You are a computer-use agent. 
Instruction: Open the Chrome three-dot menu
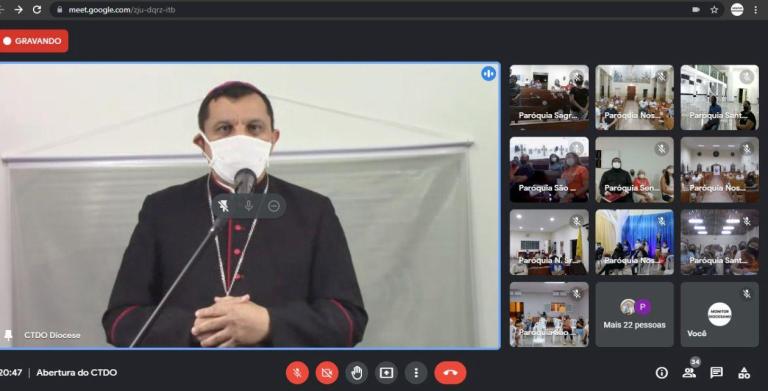[x=756, y=10]
